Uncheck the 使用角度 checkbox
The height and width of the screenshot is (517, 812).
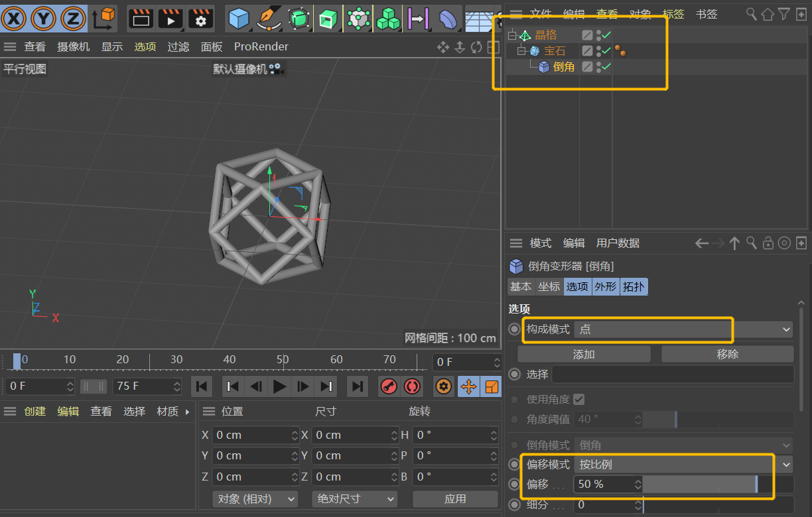(579, 399)
